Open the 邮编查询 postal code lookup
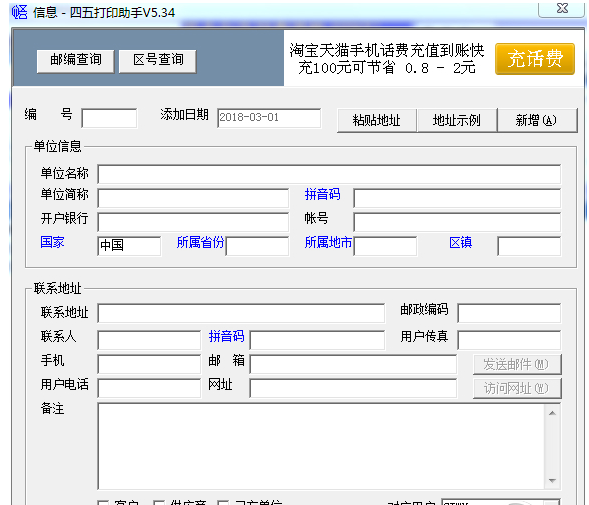The image size is (589, 505). pyautogui.click(x=76, y=60)
